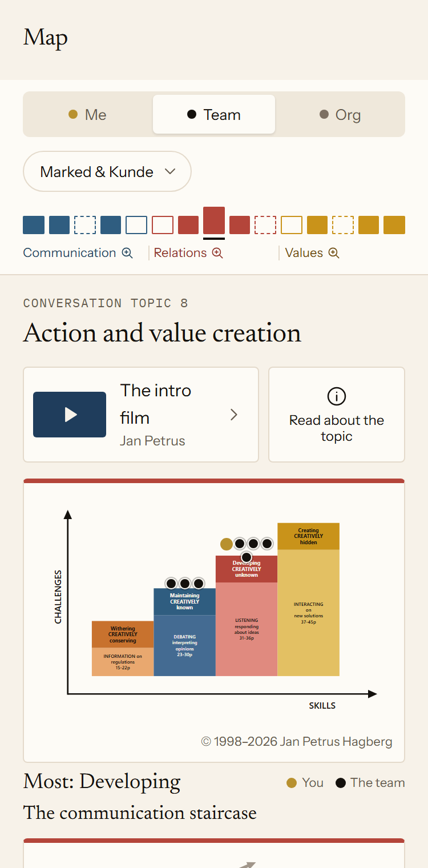Select the large highlighted red topic square
428x868 pixels.
click(x=214, y=220)
